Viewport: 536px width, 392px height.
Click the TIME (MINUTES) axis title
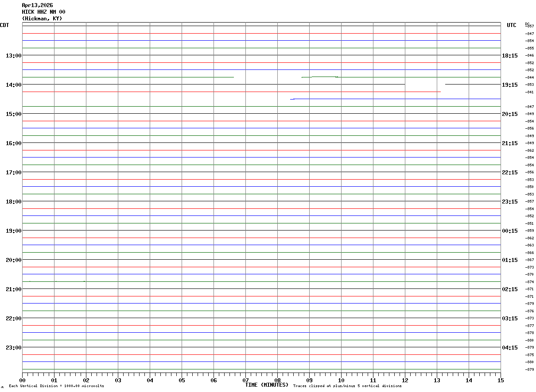pos(267,385)
